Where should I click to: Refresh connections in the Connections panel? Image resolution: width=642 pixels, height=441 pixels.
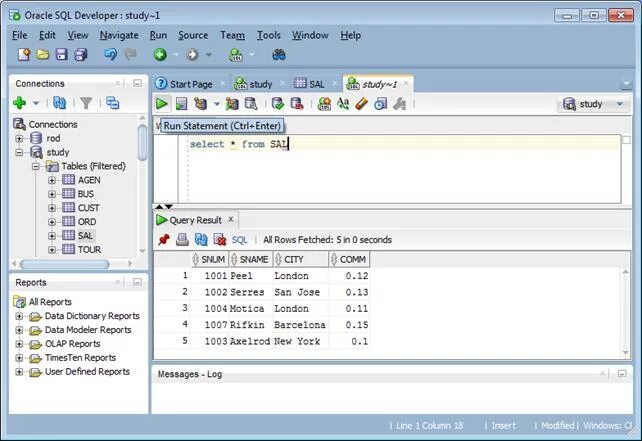pos(59,102)
